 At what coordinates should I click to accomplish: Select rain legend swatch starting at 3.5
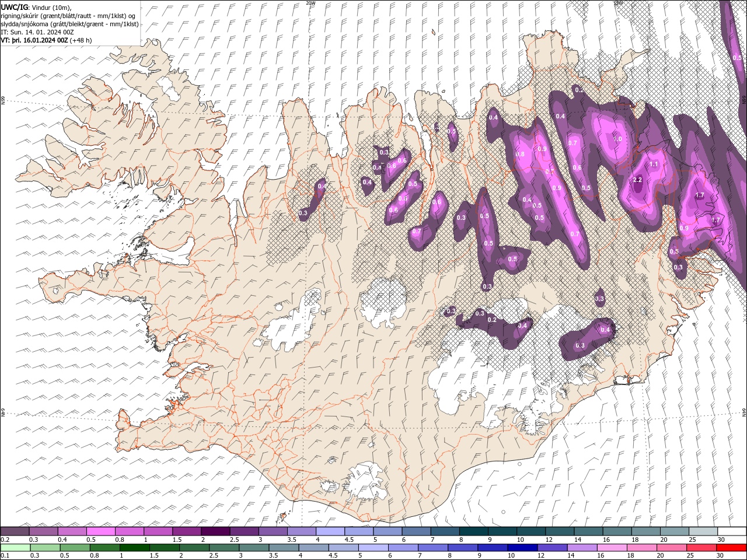tap(284, 548)
